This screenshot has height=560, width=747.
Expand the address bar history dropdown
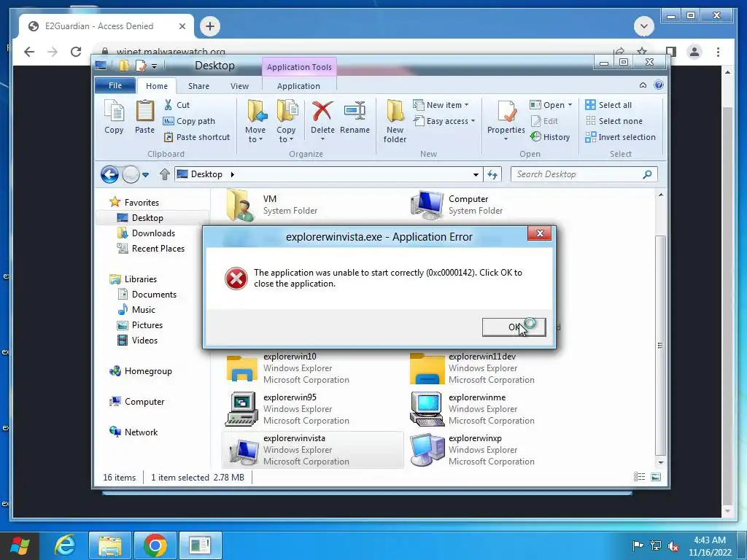(x=476, y=175)
